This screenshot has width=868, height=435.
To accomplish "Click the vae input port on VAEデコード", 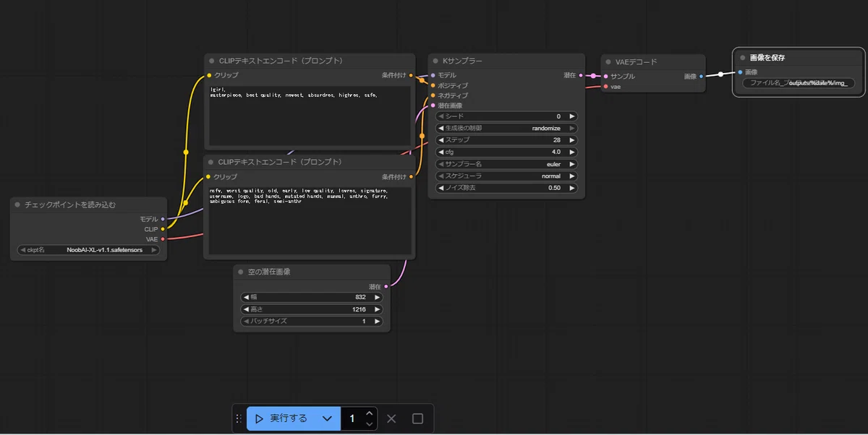I will pos(605,86).
